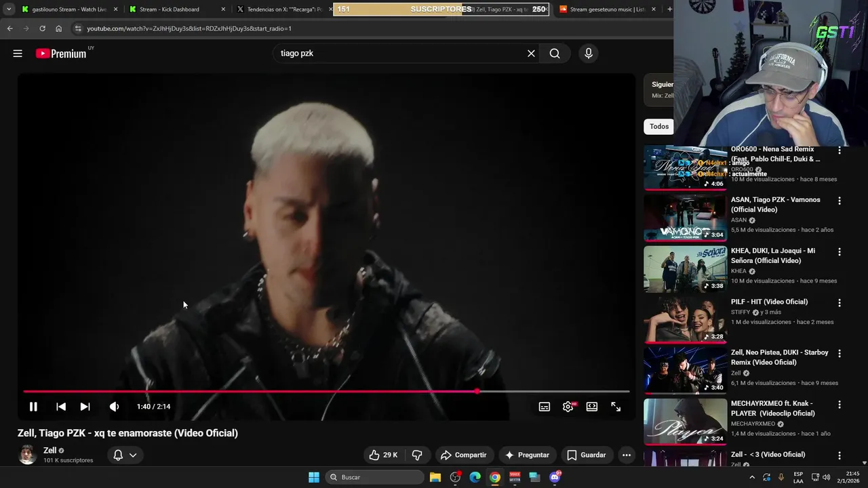Screen dimensions: 868x488
Task: Play Mi Señora video thumbnail
Action: (x=685, y=269)
